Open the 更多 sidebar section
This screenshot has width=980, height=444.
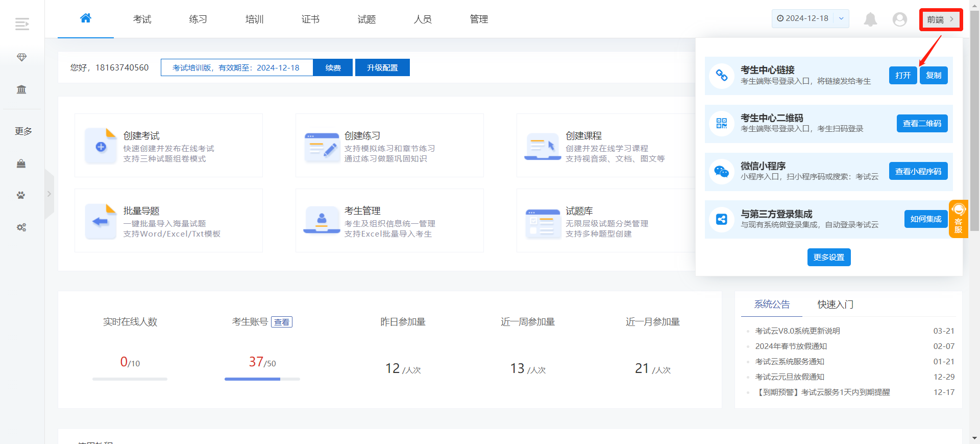click(x=23, y=131)
